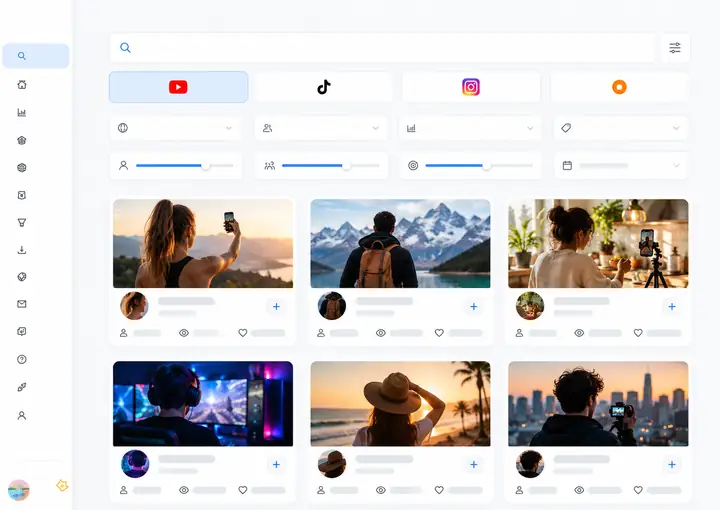This screenshot has width=720, height=510.
Task: Open the mail envelope sidebar icon
Action: coord(22,304)
